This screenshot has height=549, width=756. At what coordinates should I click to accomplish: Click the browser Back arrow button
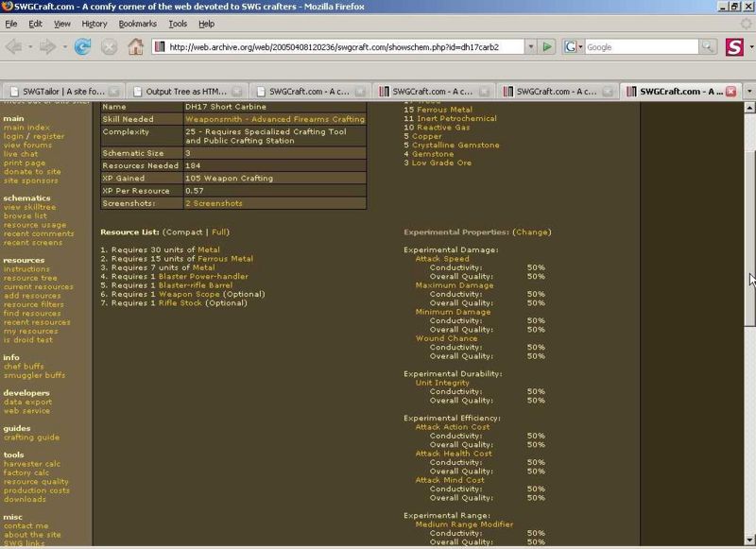point(14,46)
